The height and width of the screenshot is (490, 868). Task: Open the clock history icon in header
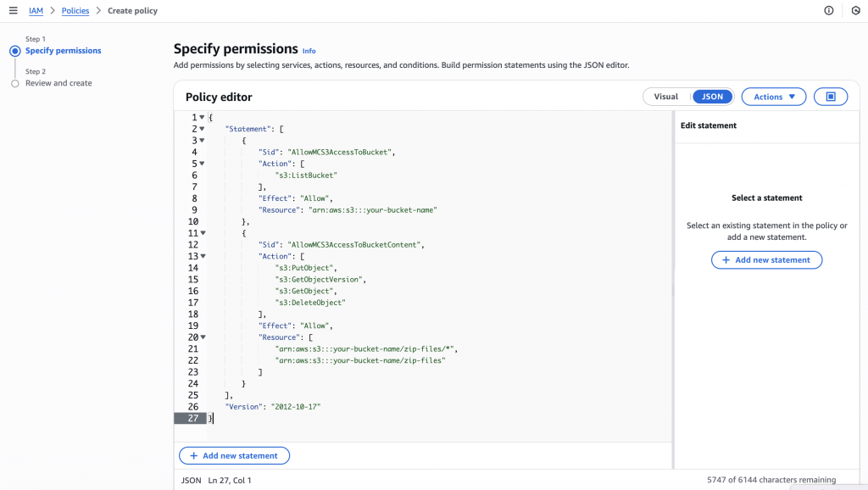click(x=856, y=10)
